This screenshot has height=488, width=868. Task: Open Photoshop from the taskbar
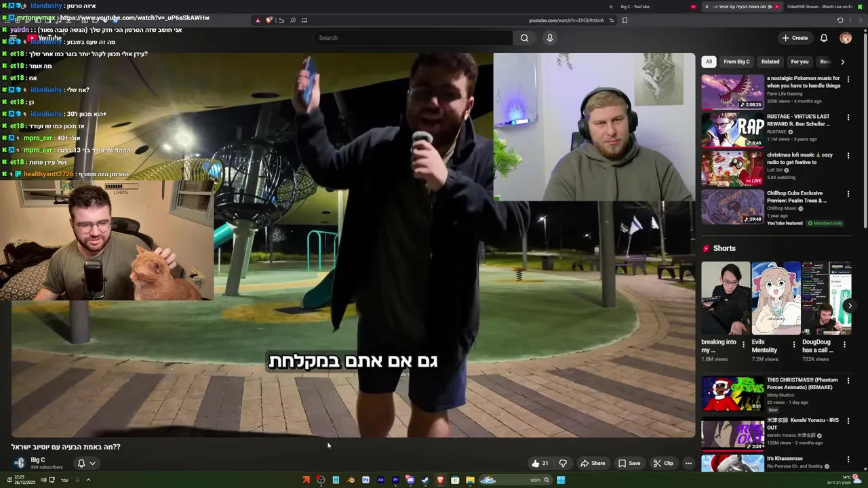pyautogui.click(x=366, y=480)
